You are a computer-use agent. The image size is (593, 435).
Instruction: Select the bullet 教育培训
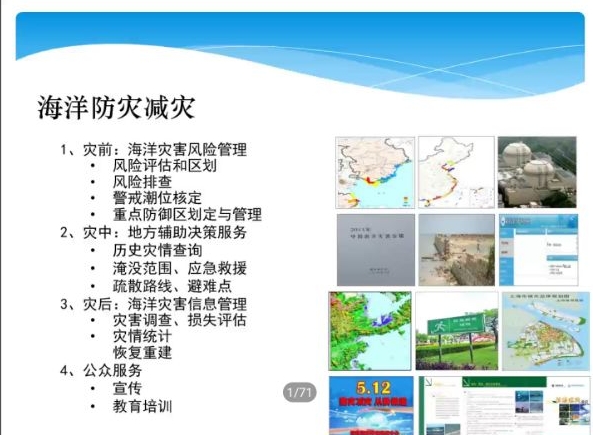click(143, 407)
